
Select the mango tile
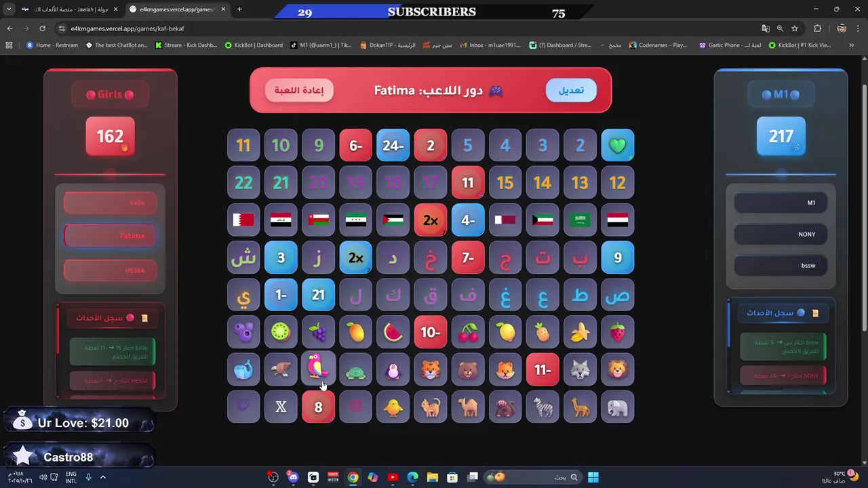click(356, 332)
